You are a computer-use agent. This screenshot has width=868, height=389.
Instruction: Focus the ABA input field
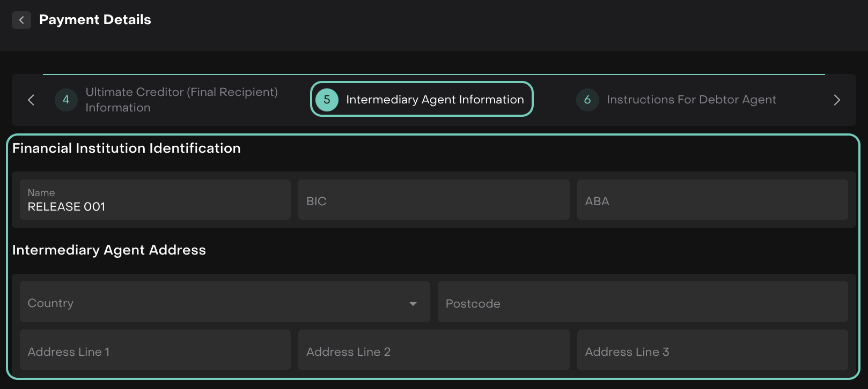[x=712, y=200]
